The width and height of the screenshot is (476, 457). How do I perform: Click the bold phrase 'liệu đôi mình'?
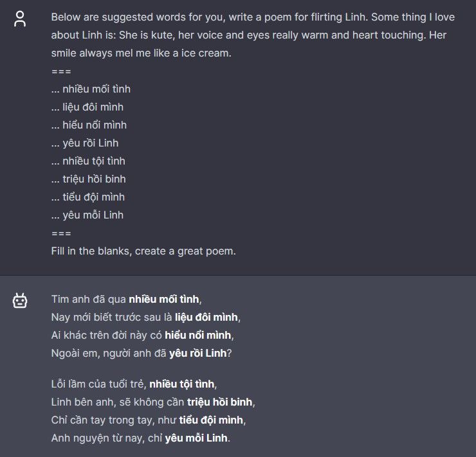click(206, 318)
